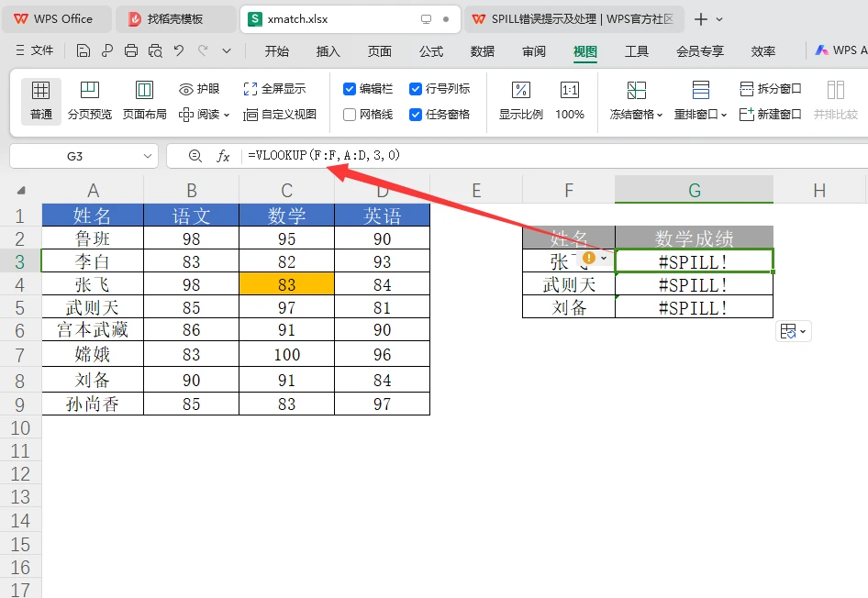Undo the last action
Screen dimensions: 868x598
coord(178,50)
